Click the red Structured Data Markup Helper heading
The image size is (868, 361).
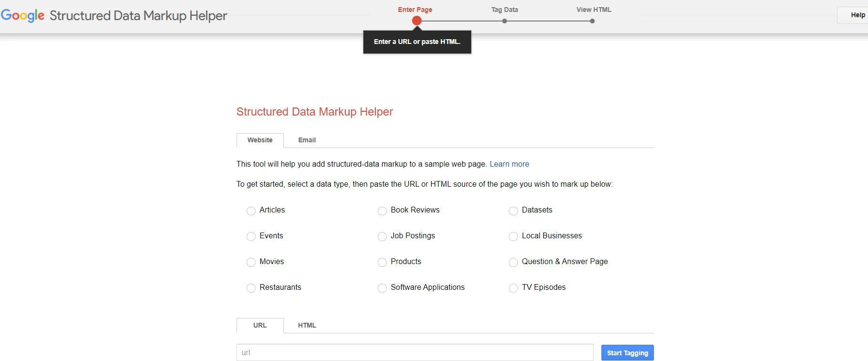point(315,112)
